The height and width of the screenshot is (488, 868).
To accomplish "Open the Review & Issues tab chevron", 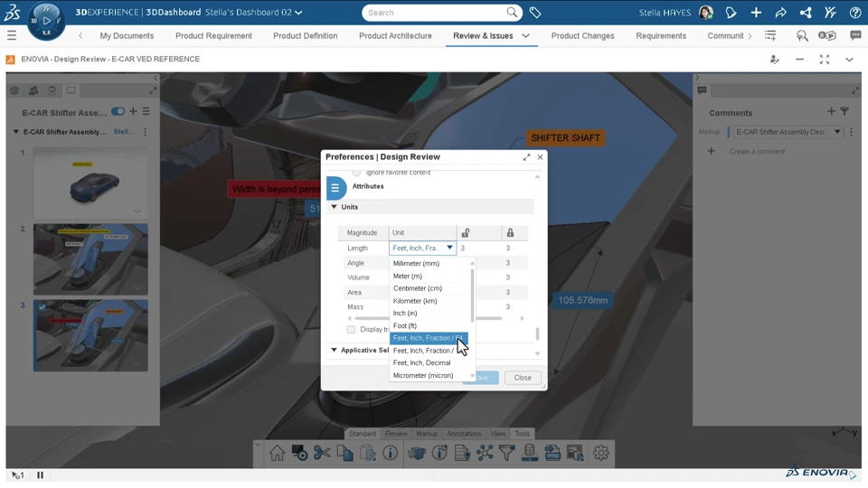I will 526,35.
